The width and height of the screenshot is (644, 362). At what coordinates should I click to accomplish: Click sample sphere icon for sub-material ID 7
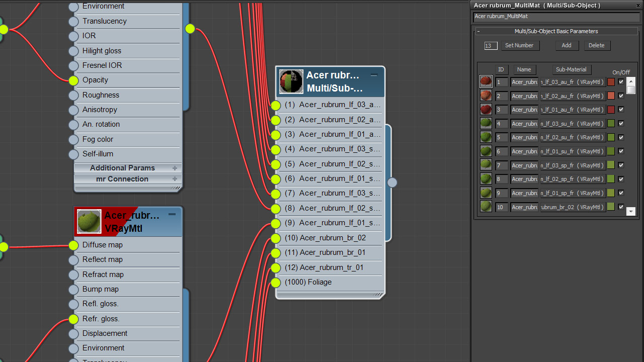[486, 165]
